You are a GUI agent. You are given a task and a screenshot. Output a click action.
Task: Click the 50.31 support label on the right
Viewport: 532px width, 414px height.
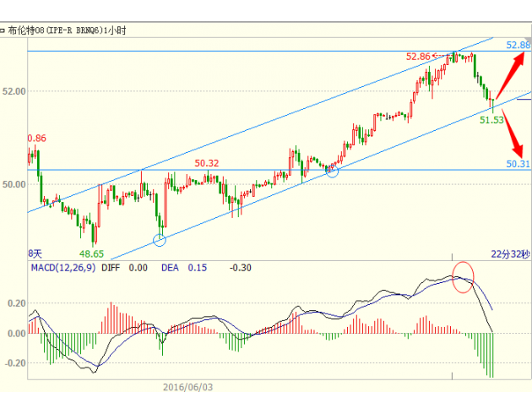(517, 164)
